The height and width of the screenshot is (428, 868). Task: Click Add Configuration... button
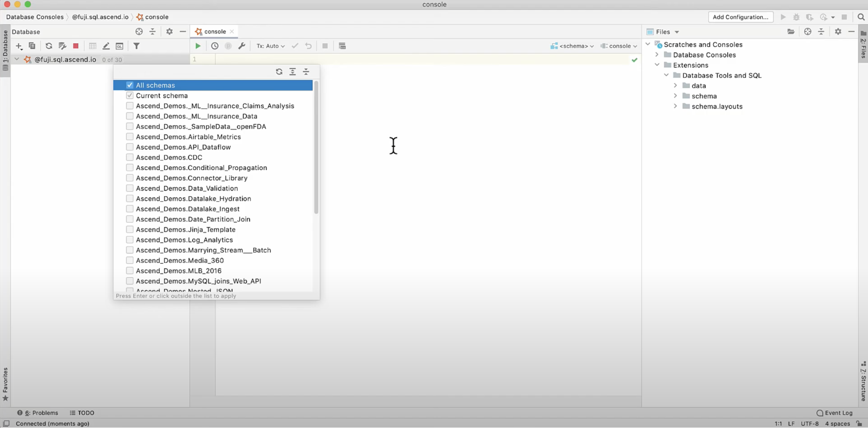pyautogui.click(x=740, y=17)
